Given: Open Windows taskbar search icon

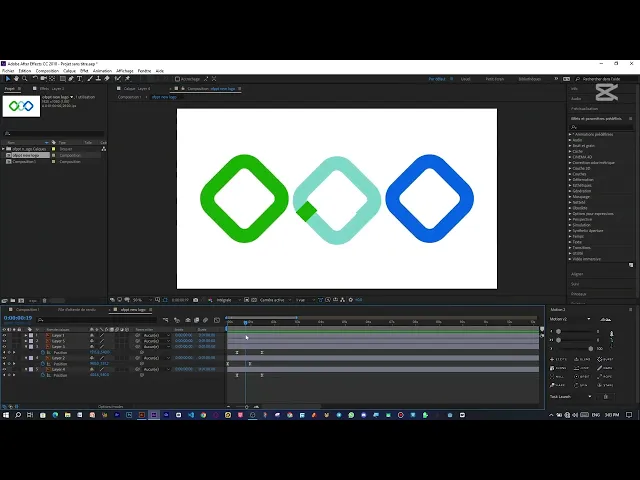Looking at the screenshot, I should click(18, 415).
